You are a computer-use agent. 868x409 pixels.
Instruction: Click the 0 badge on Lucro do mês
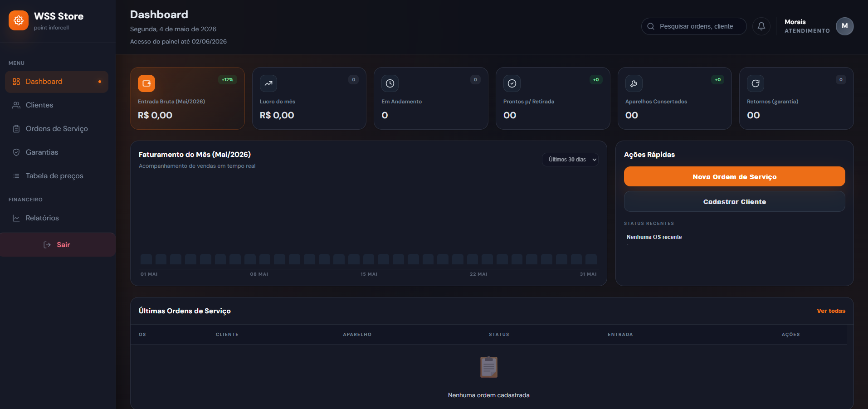point(354,80)
